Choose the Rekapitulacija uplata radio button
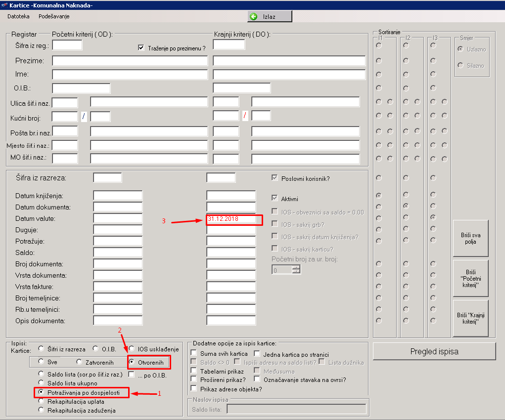 [41, 401]
